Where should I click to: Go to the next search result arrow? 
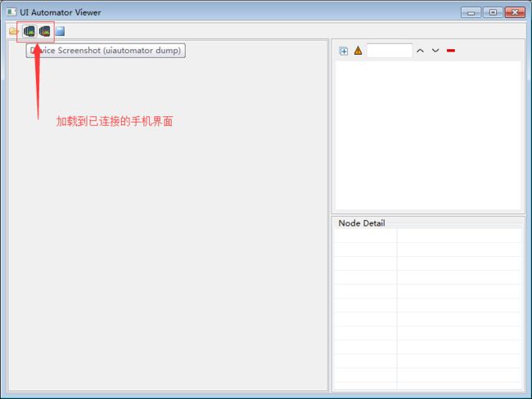point(435,51)
